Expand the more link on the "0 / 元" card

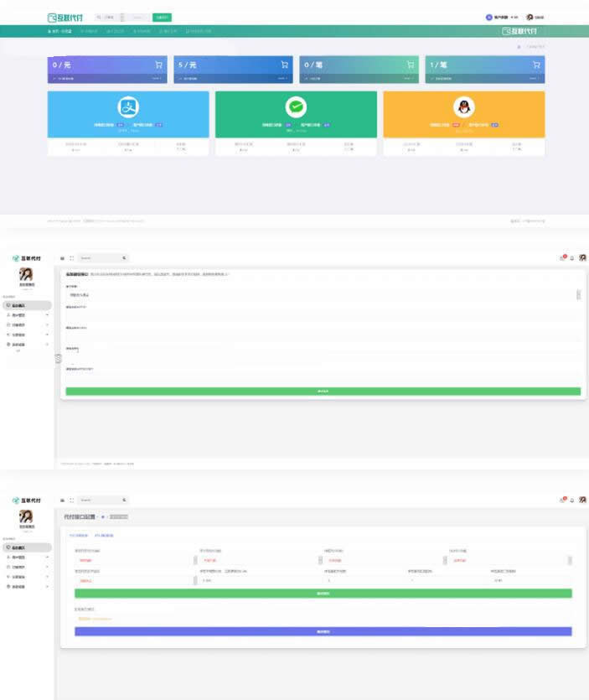(x=157, y=79)
